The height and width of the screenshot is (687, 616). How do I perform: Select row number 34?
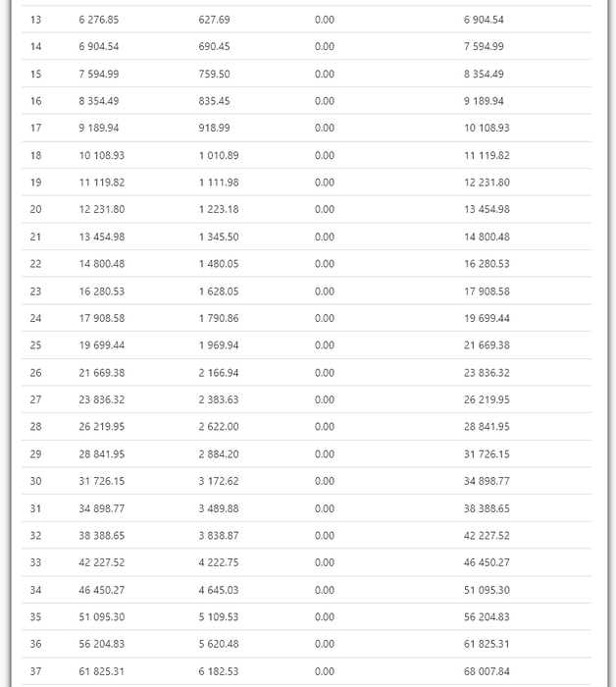pos(36,590)
